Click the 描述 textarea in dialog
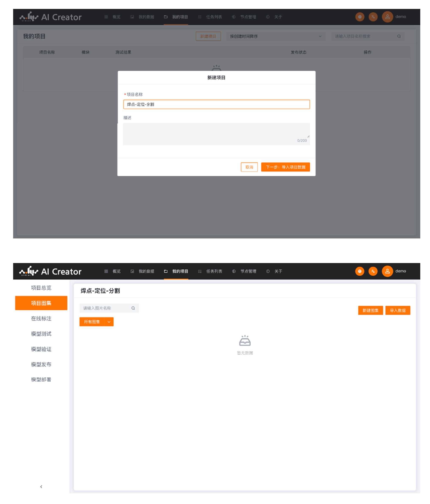Screen dimensions: 430x504 pos(216,134)
